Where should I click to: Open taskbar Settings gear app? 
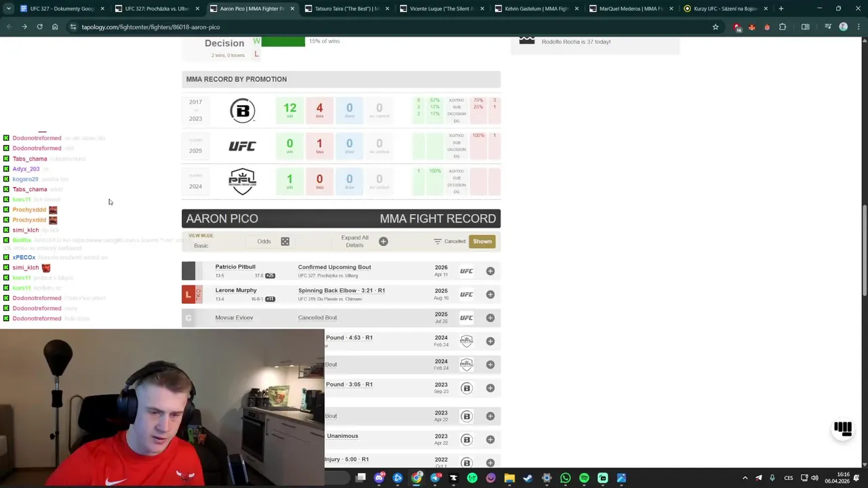(547, 478)
